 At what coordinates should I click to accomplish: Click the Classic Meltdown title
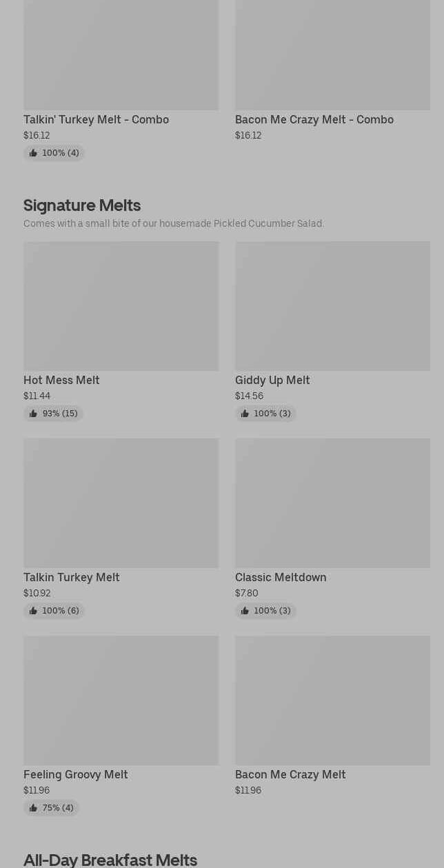[x=281, y=578]
